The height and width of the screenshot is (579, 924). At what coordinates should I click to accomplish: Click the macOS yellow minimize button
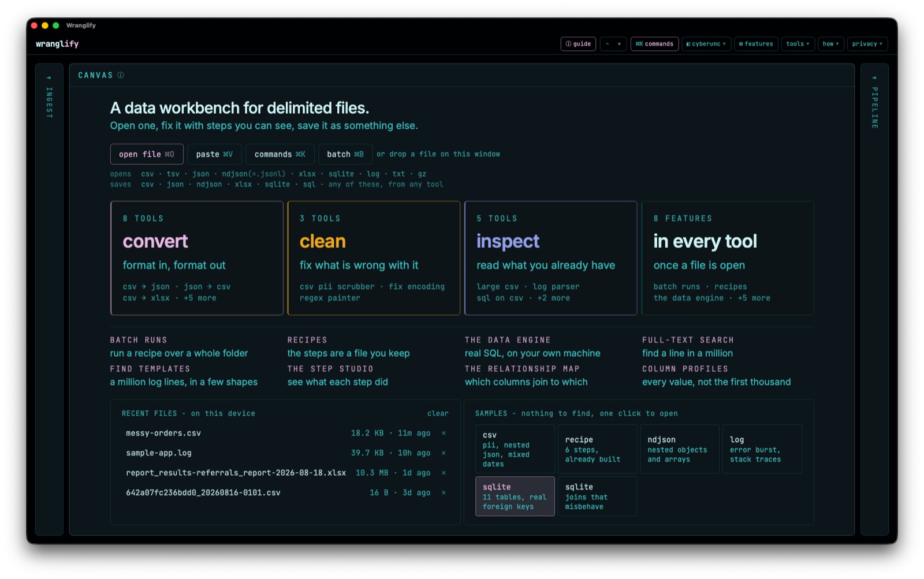[x=45, y=25]
